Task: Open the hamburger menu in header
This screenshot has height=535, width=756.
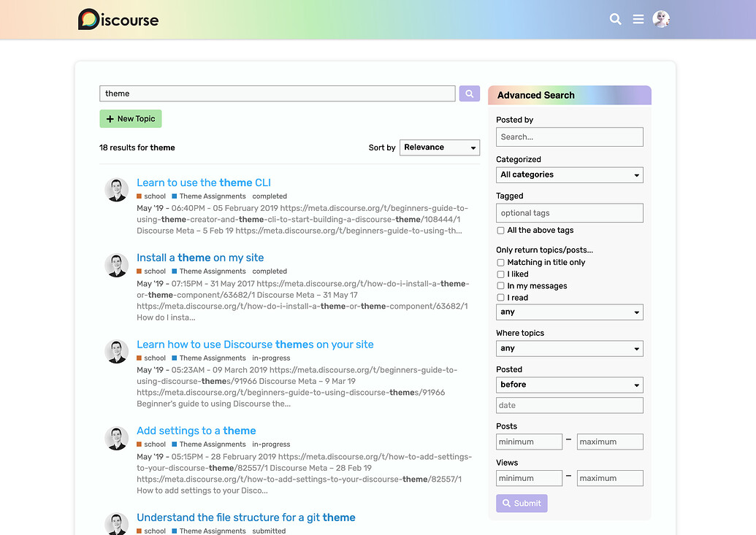Action: click(x=638, y=20)
